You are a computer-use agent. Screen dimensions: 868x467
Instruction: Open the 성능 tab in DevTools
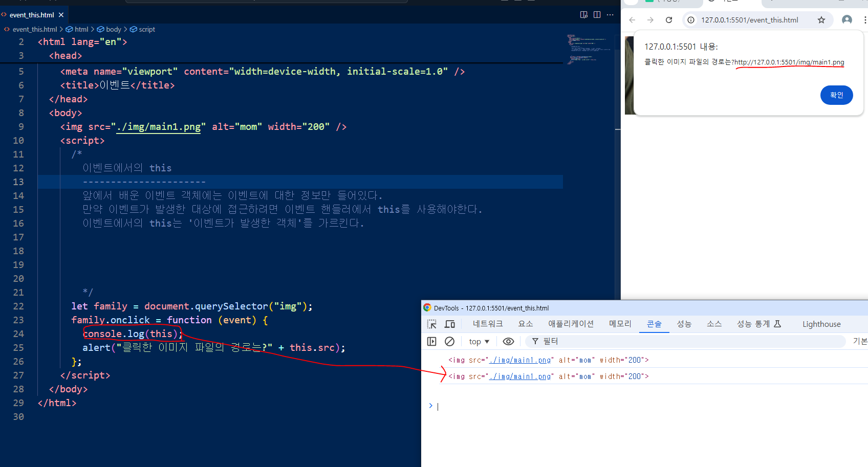click(x=684, y=324)
